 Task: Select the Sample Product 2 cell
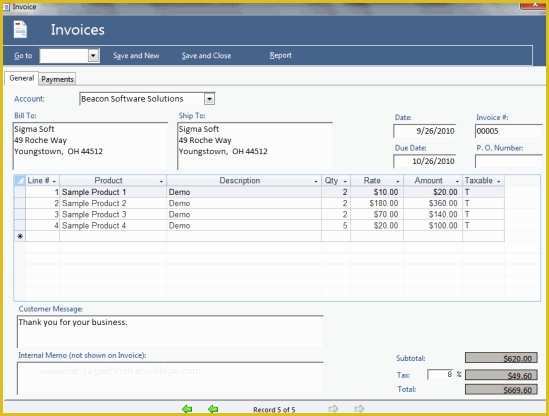pos(113,203)
